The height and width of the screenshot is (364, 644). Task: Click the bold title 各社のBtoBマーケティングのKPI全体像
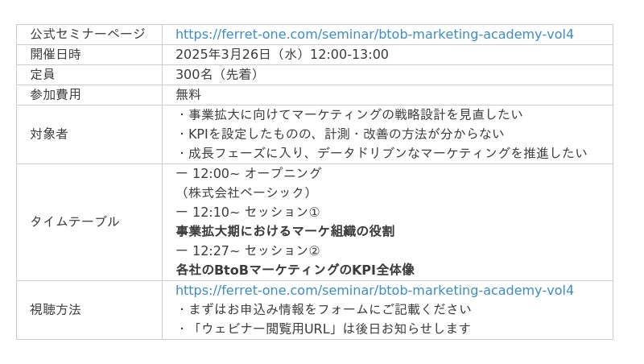pos(295,270)
